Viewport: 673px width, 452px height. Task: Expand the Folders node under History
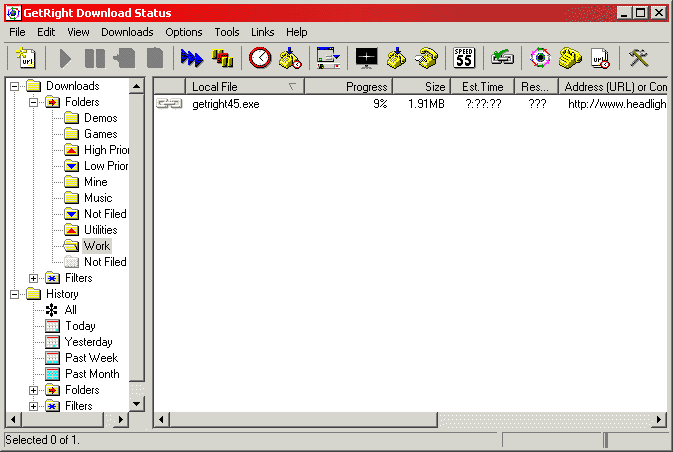tap(33, 390)
